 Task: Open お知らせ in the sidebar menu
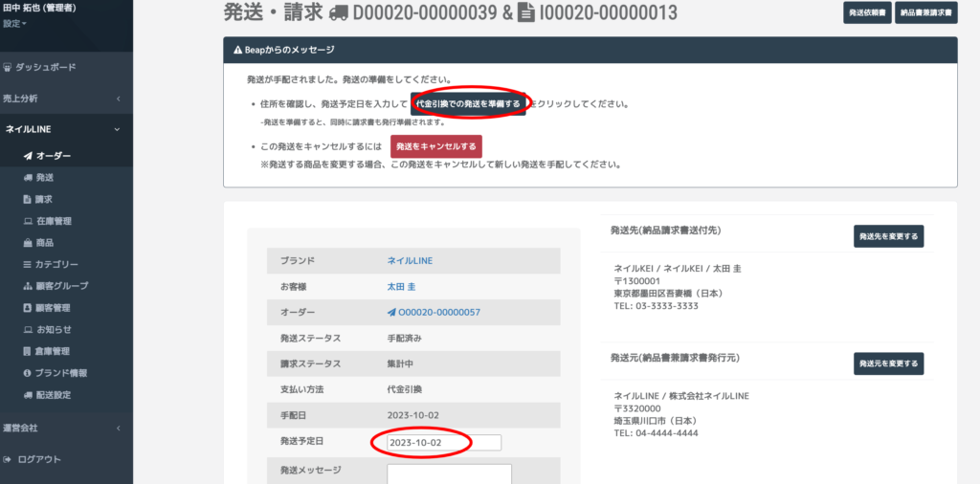pyautogui.click(x=53, y=330)
